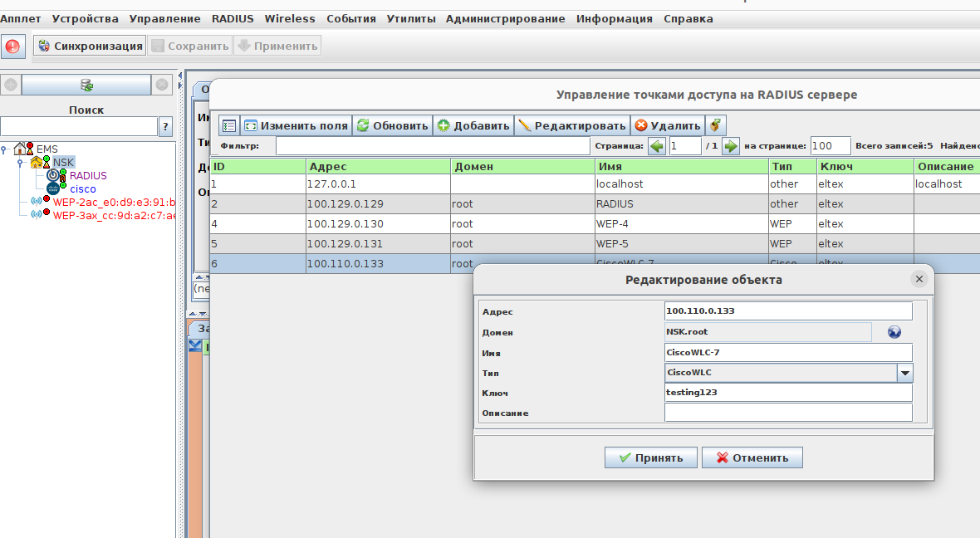This screenshot has width=980, height=538.
Task: Sort by Тип column header
Action: click(792, 166)
